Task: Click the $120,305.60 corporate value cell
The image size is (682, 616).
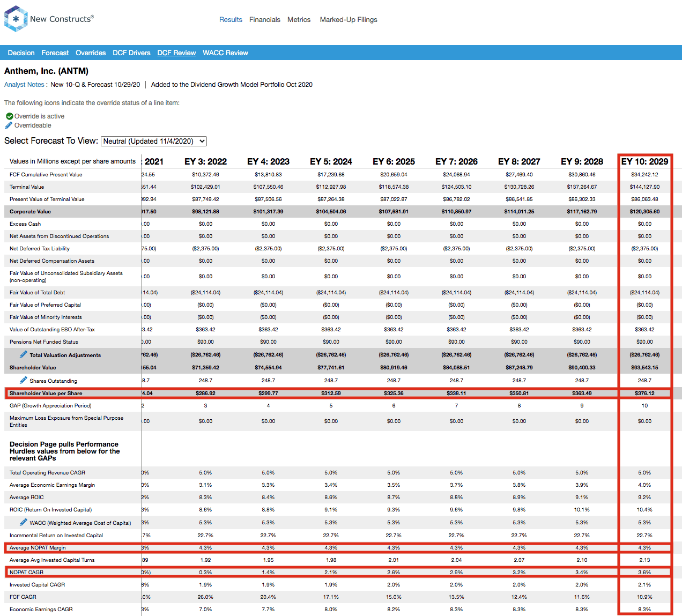Action: (644, 212)
